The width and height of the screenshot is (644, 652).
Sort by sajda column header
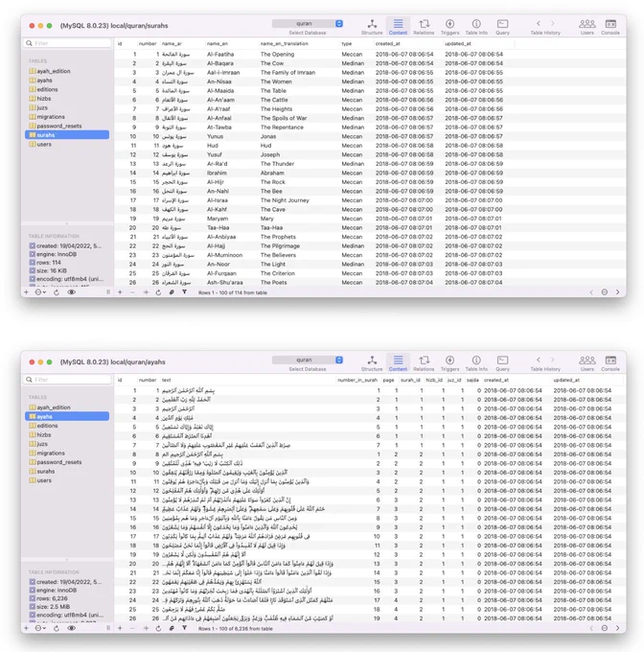point(472,380)
